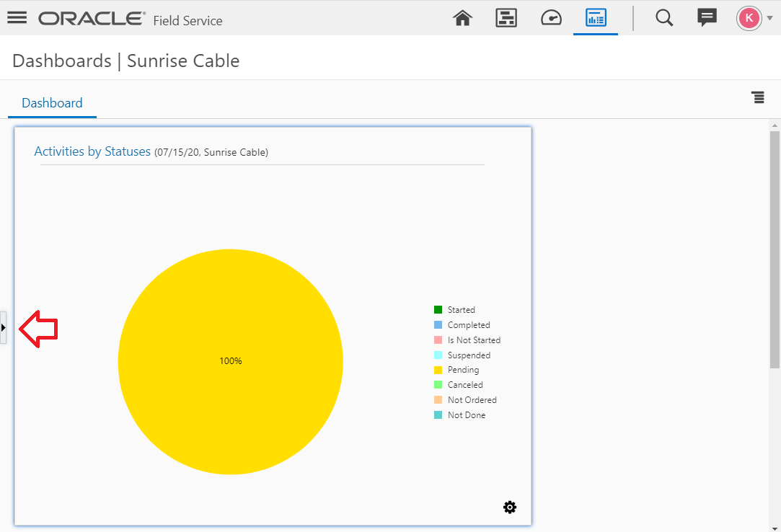781x532 pixels.
Task: Expand the left side panel arrow
Action: tap(4, 327)
